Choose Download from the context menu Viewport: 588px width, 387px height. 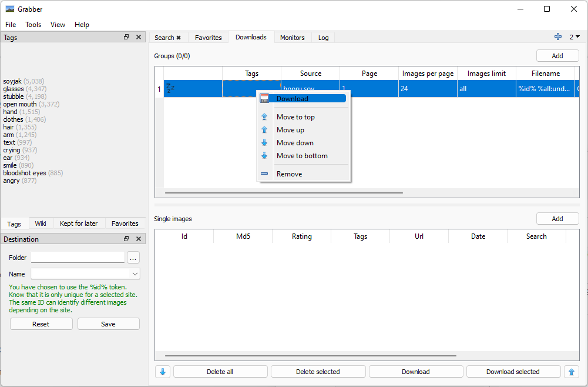click(x=292, y=99)
